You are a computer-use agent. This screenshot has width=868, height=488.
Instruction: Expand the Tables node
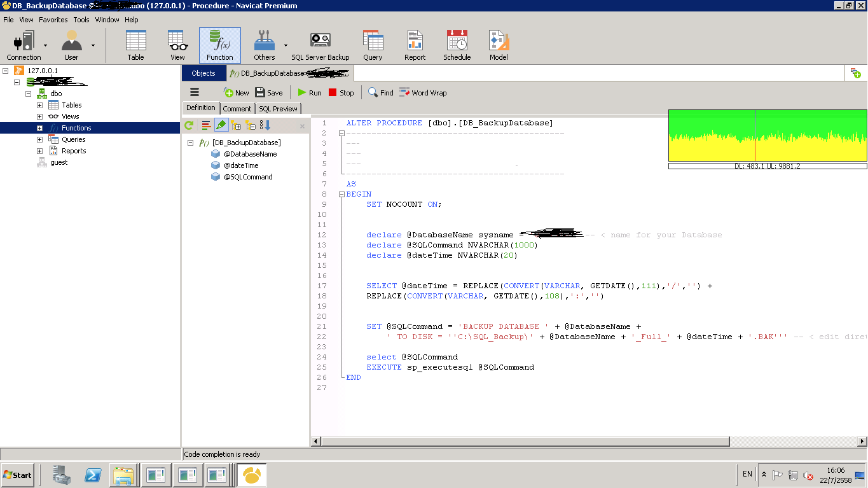[39, 105]
